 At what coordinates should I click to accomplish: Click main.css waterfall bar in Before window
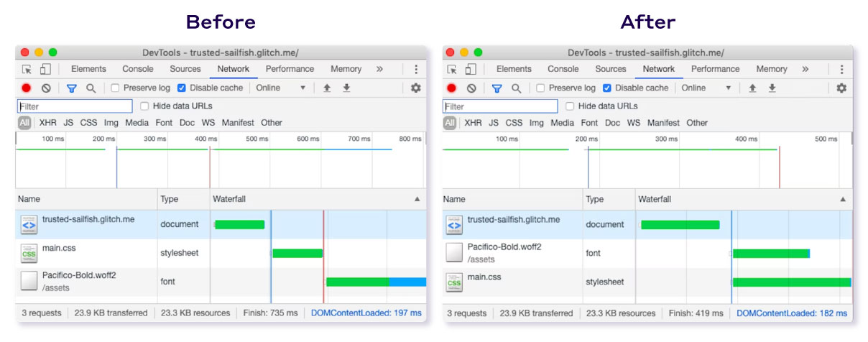click(297, 253)
